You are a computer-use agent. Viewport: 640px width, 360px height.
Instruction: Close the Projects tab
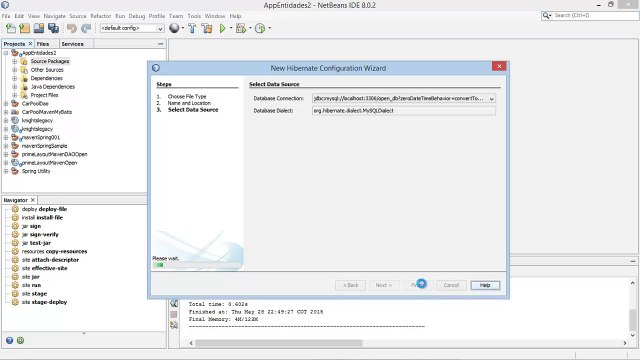pos(30,44)
